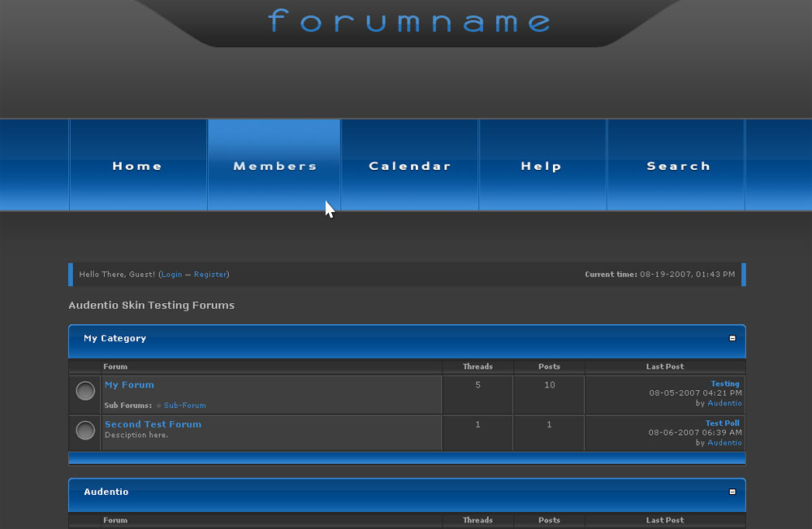Image resolution: width=812 pixels, height=529 pixels.
Task: Click the status icon beside My Forum
Action: click(x=85, y=392)
